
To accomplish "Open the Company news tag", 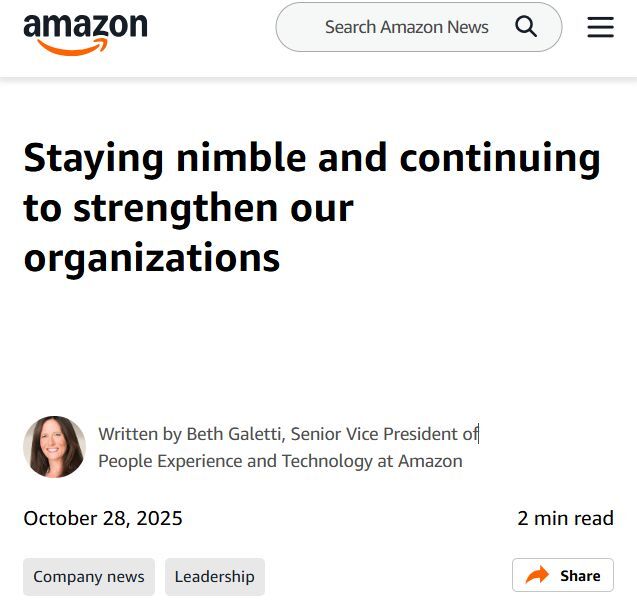I will [x=89, y=577].
